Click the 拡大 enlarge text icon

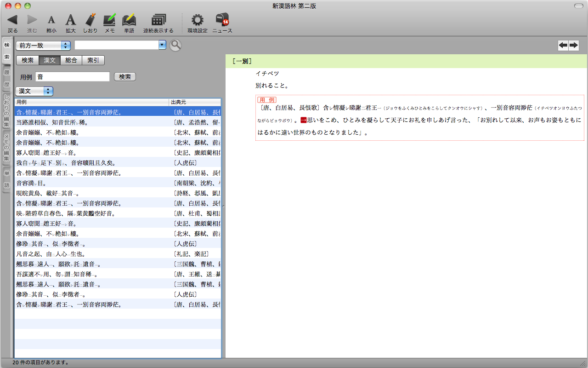tap(70, 20)
